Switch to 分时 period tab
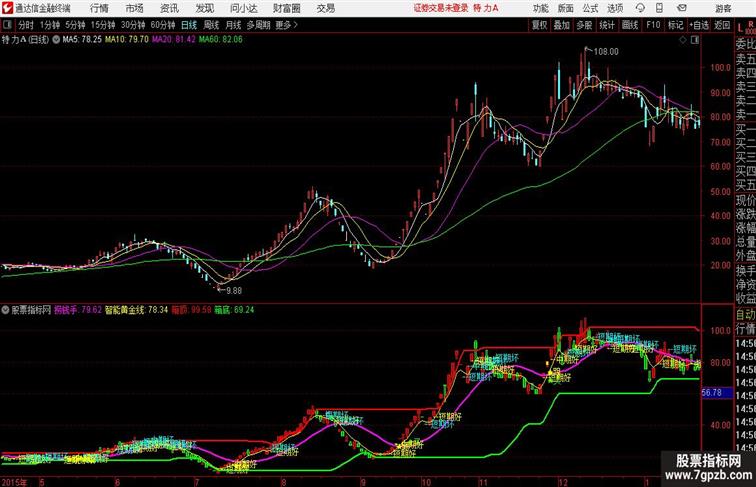 click(26, 25)
